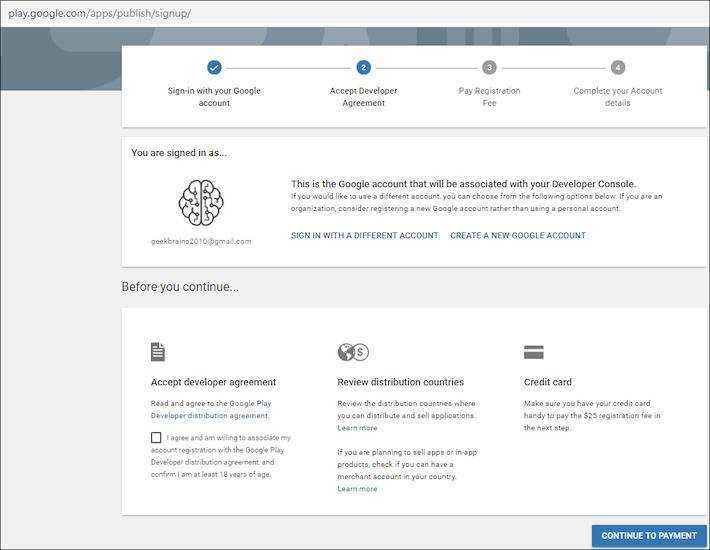The width and height of the screenshot is (710, 550).
Task: Select the 'Sign-in with your Google account' step label
Action: [x=214, y=97]
